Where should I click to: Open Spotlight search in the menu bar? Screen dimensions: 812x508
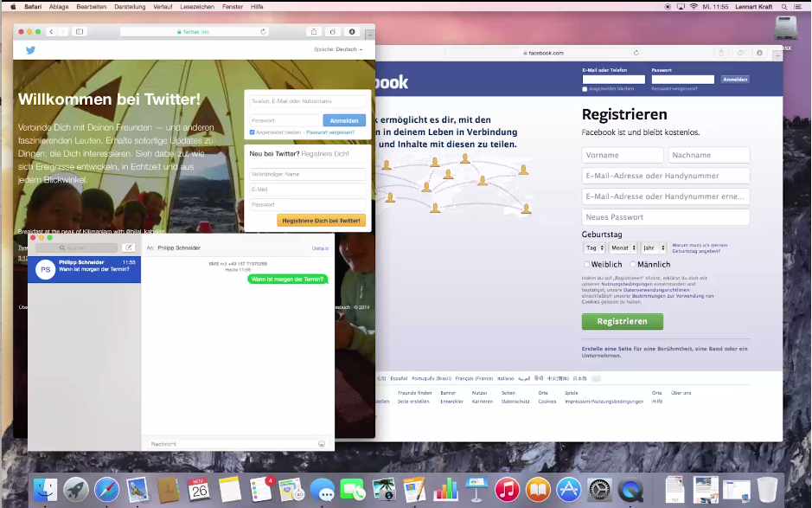(x=784, y=7)
